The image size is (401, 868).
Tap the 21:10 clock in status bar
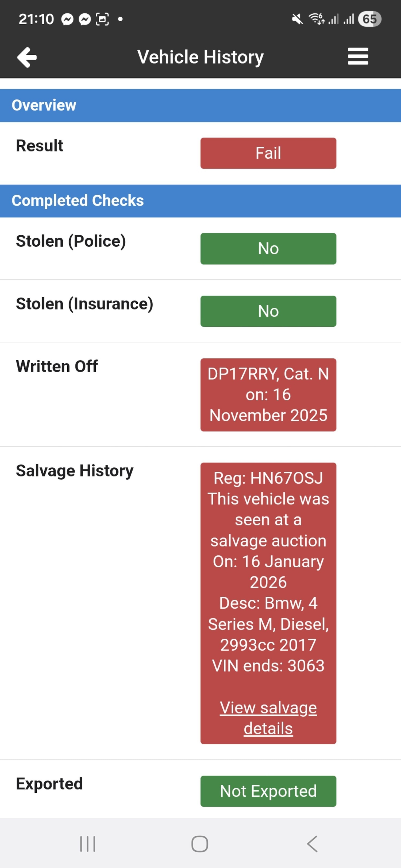coord(36,19)
